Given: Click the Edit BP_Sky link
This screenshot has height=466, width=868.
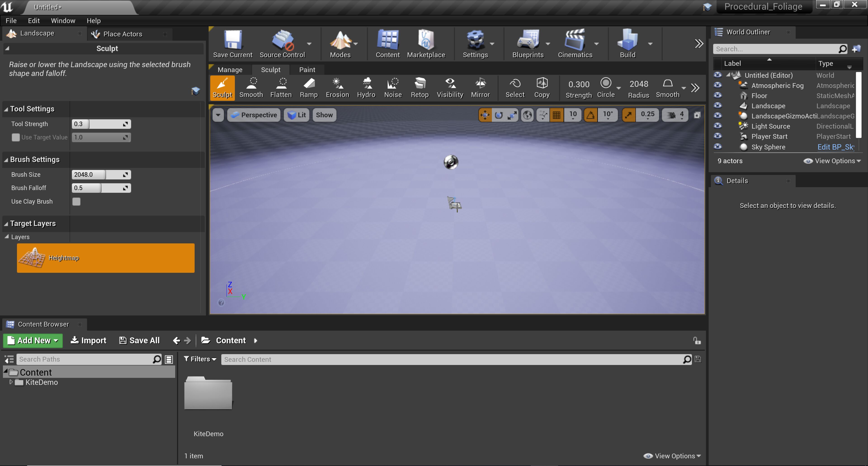Looking at the screenshot, I should point(835,147).
